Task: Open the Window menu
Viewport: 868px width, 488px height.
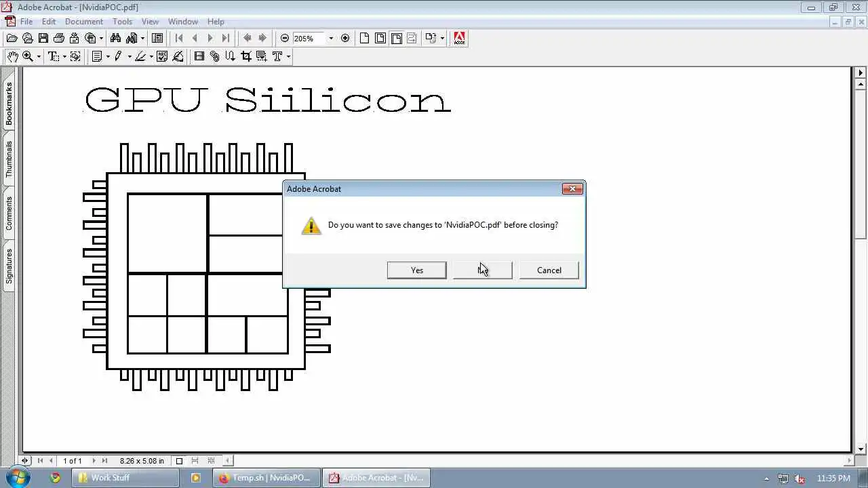Action: pyautogui.click(x=183, y=22)
